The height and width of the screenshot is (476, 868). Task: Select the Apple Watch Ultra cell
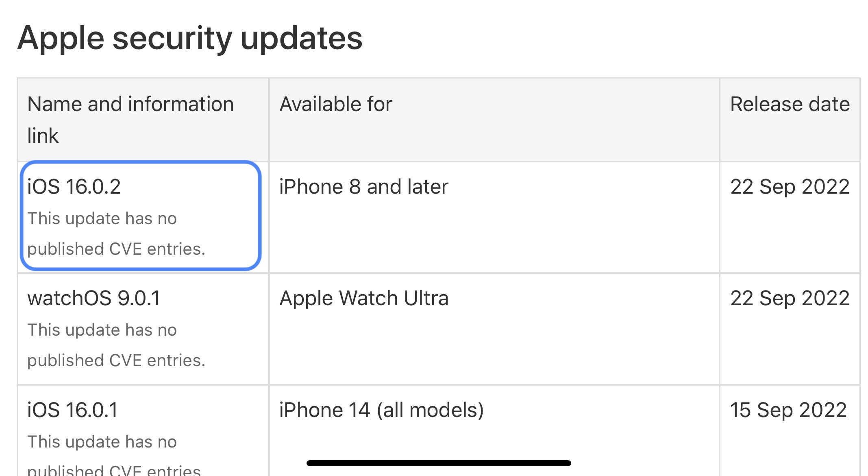tap(363, 298)
